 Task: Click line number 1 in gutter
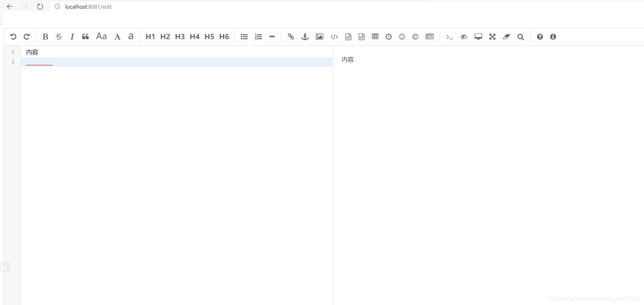(13, 52)
